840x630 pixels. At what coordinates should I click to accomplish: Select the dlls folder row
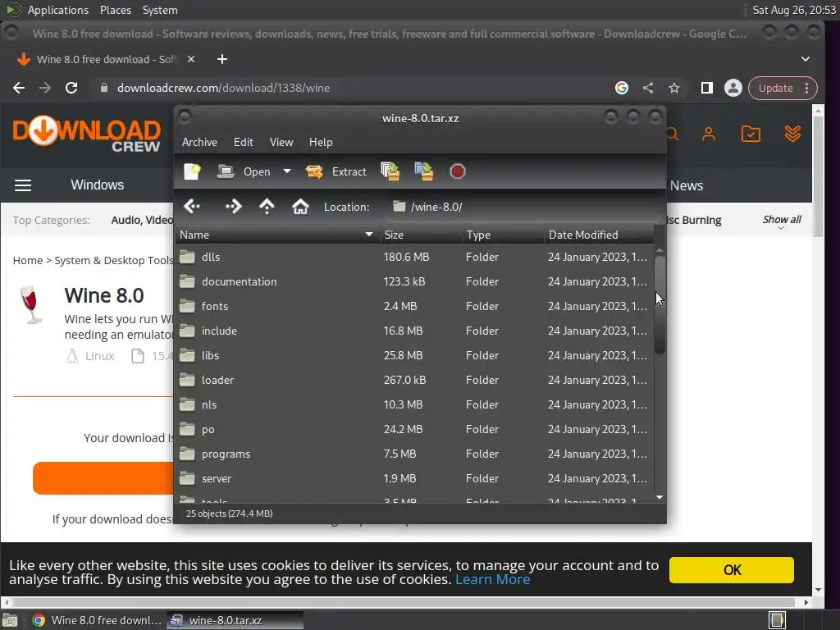[414, 257]
